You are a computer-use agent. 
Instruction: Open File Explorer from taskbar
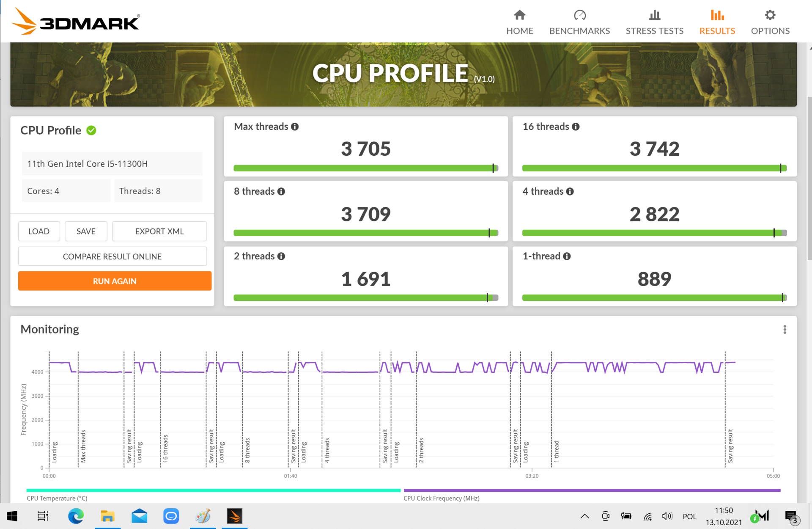[x=107, y=516]
